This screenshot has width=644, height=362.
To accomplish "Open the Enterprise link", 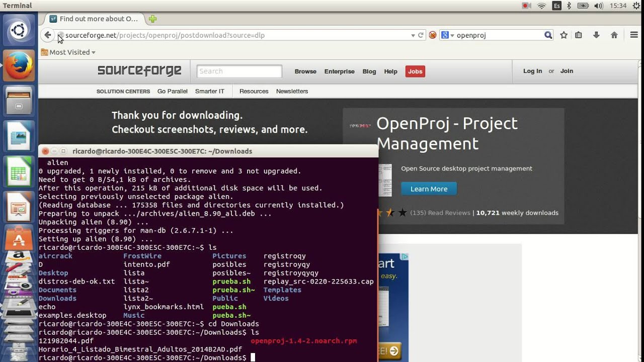I will tap(339, 71).
